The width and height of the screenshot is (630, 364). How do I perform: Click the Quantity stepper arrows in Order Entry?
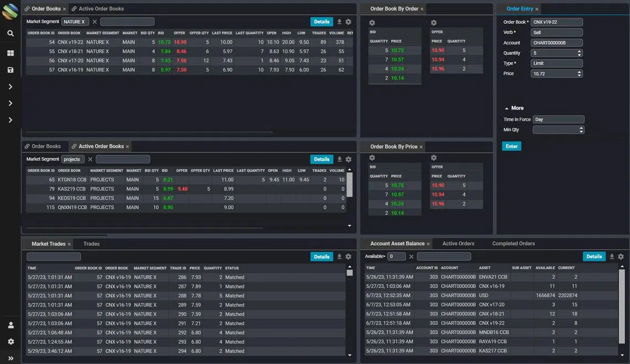(x=579, y=53)
